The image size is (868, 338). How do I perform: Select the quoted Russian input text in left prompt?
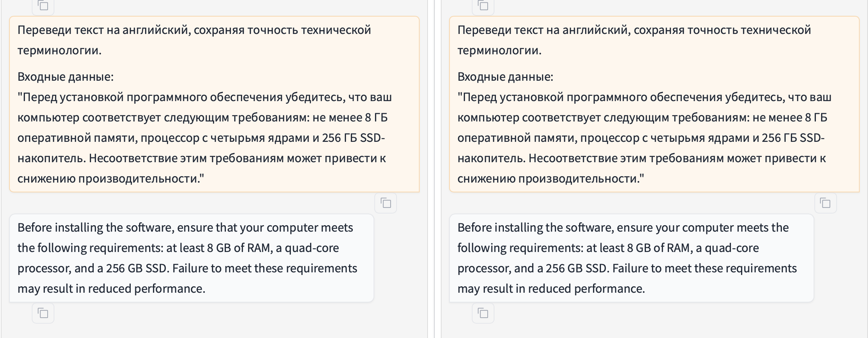click(204, 138)
